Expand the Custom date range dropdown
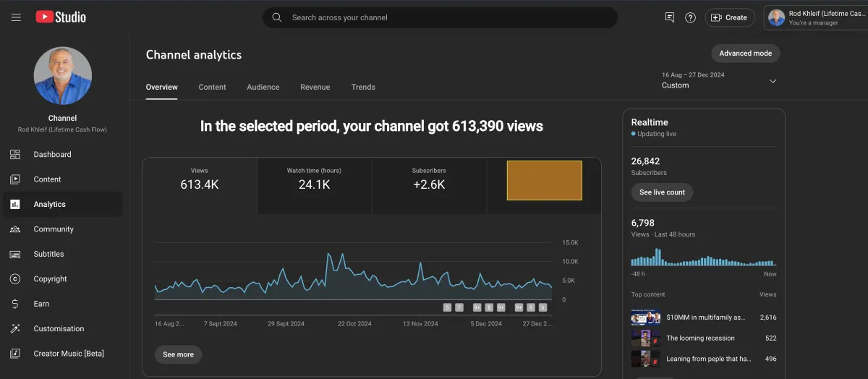The height and width of the screenshot is (379, 868). 772,81
